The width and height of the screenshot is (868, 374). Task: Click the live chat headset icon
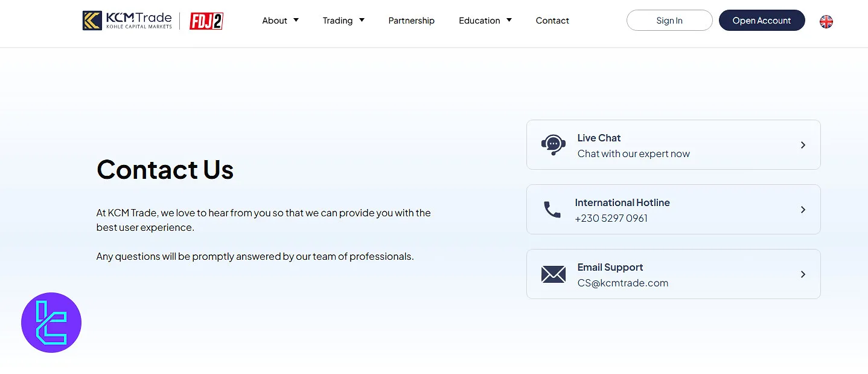[553, 145]
